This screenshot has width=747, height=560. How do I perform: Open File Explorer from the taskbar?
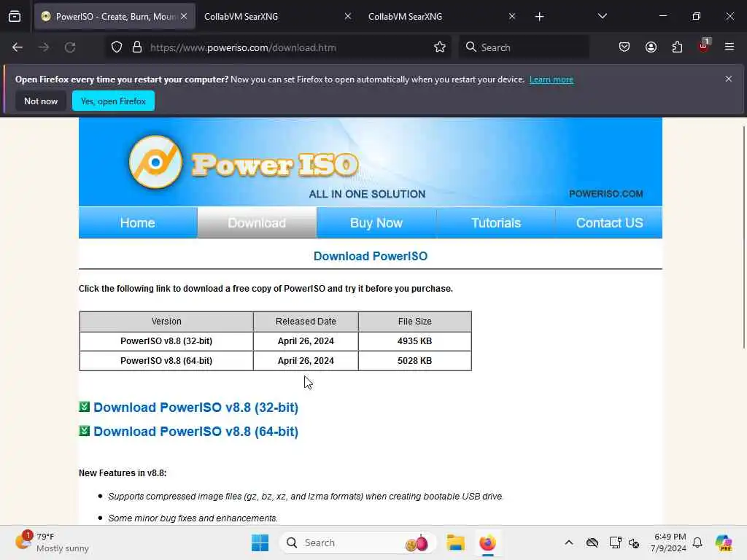click(455, 542)
